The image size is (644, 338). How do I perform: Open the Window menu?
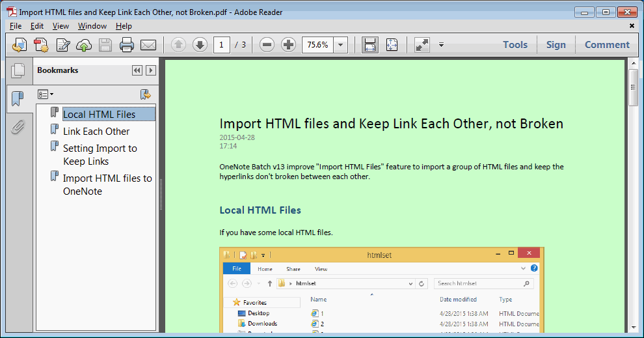92,26
